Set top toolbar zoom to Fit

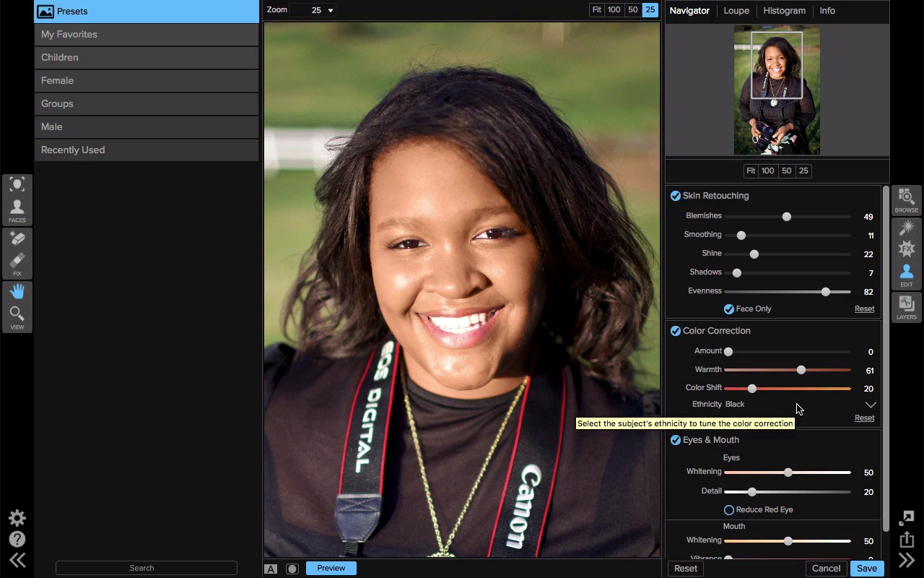[x=597, y=10]
